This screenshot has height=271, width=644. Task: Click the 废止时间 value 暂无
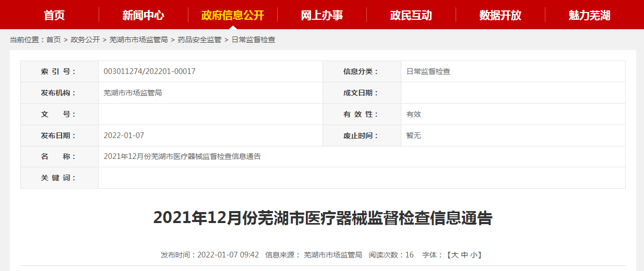pos(414,135)
